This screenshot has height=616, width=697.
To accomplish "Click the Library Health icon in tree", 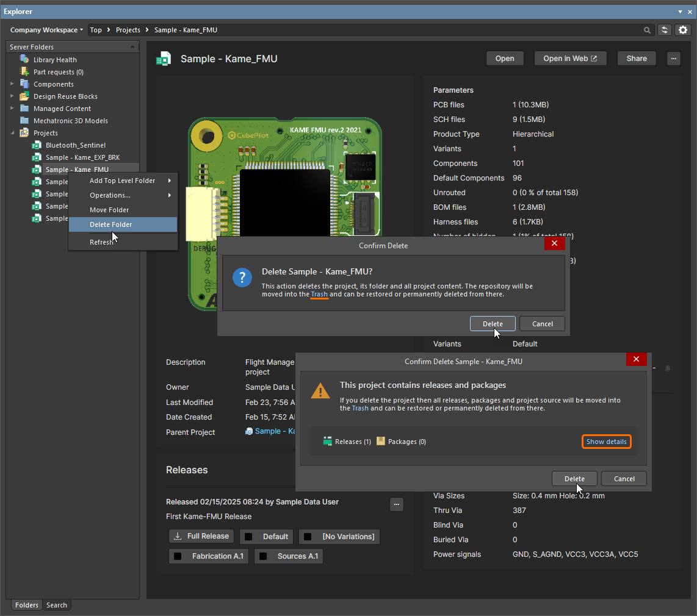I will [24, 60].
